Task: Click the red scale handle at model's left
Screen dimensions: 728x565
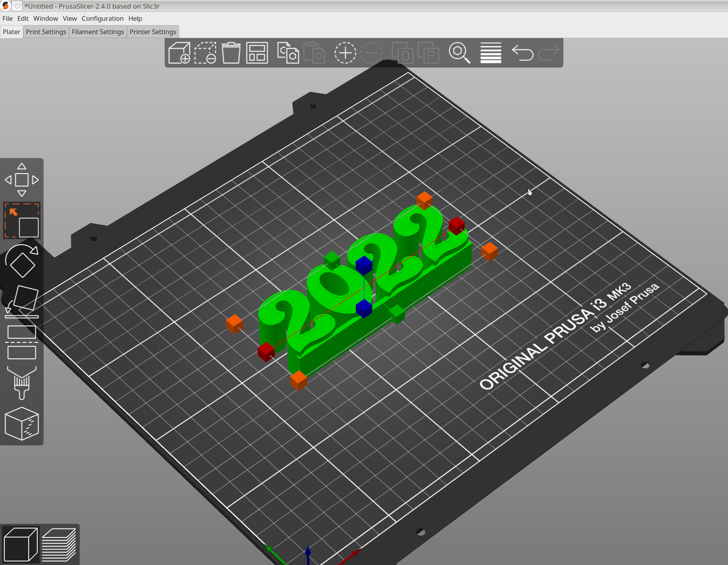Action: 266,352
